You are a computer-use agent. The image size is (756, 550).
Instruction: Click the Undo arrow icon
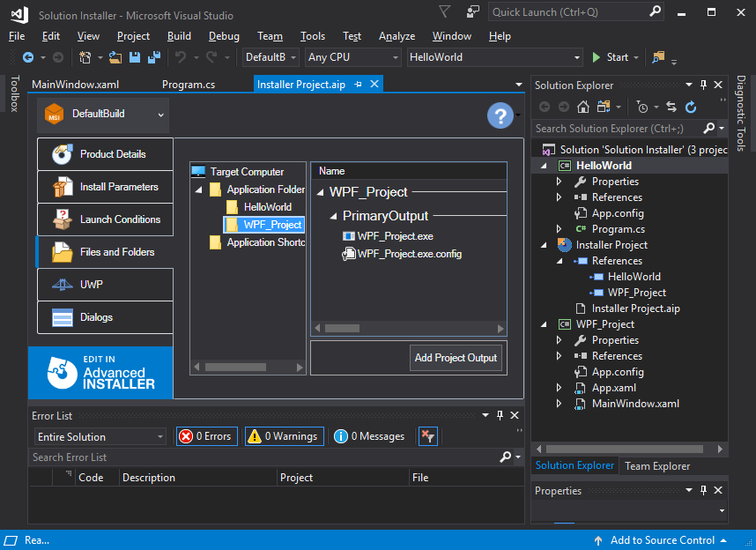181,57
